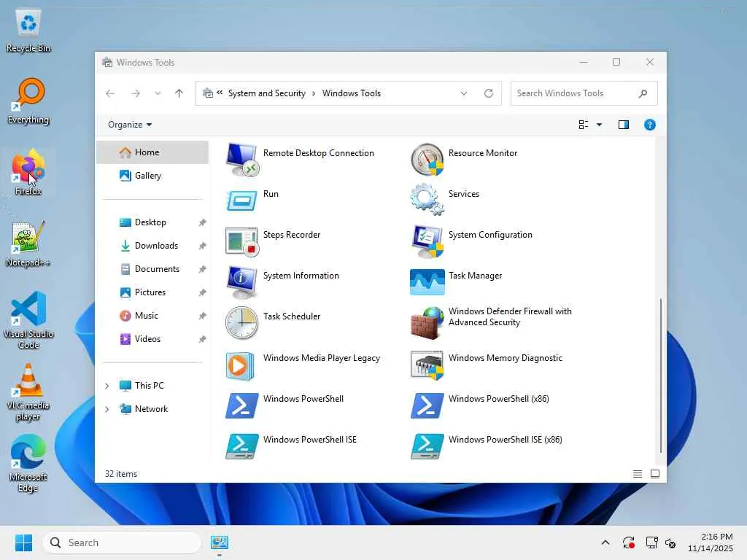Select the System Configuration icon

[427, 241]
